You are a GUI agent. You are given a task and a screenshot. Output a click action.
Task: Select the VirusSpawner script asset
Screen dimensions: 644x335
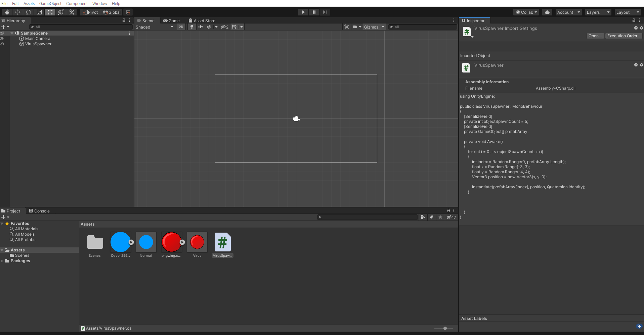click(x=222, y=245)
